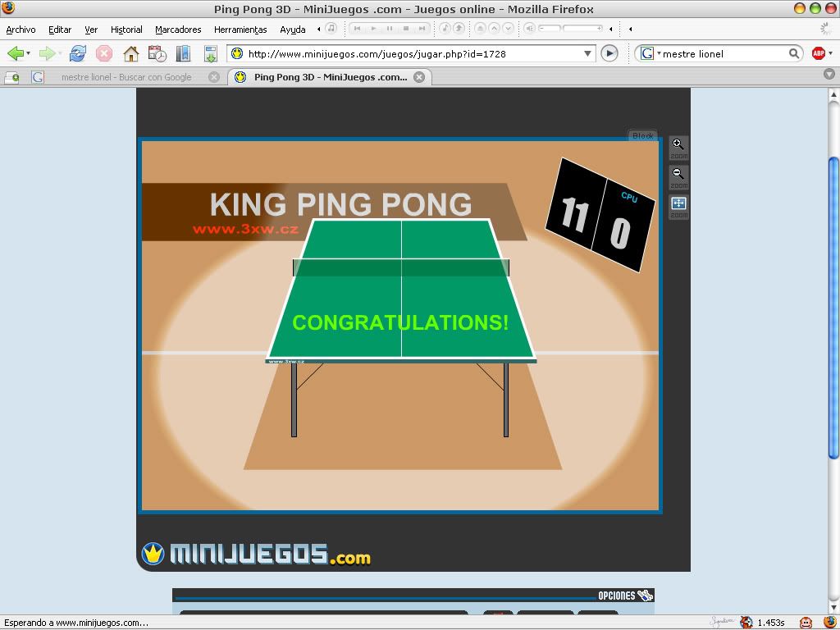Screen dimensions: 840x630
Task: Click the MiniJuegos.com logo link
Action: [x=256, y=555]
